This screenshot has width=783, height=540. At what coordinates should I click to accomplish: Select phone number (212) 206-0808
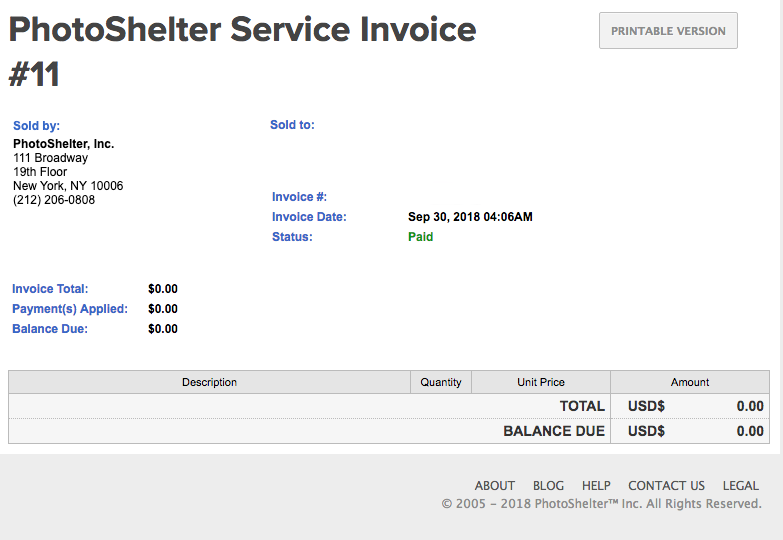(54, 200)
